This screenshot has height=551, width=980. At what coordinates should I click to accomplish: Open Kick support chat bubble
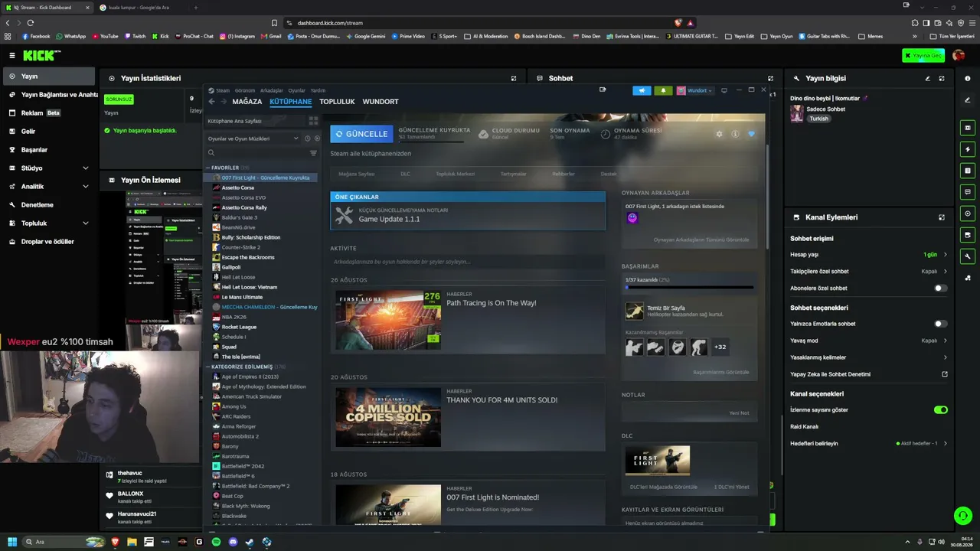coord(963,516)
